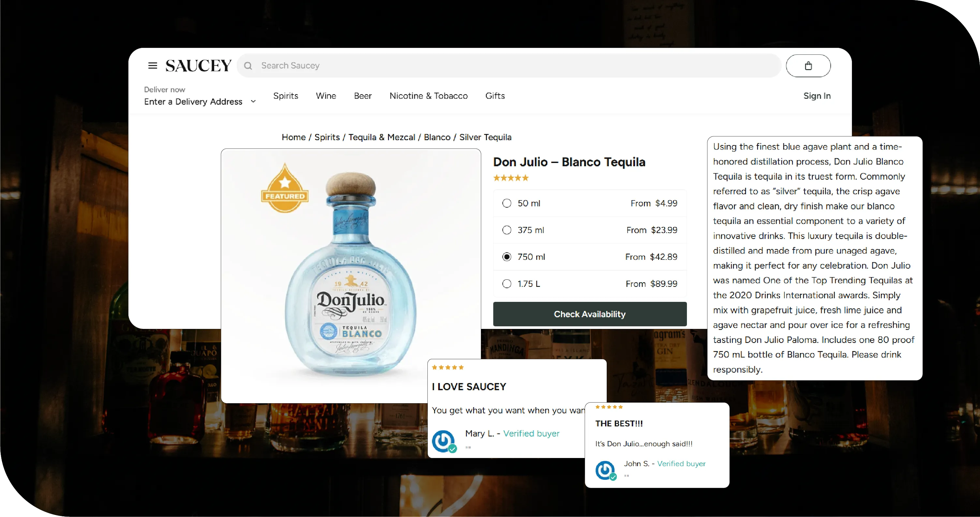Image resolution: width=980 pixels, height=517 pixels.
Task: Open the Spirits category menu
Action: [286, 96]
